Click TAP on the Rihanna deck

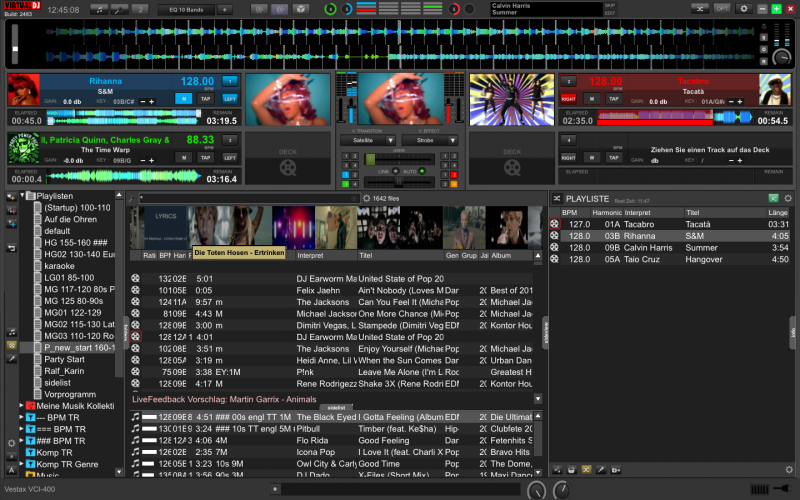point(206,98)
